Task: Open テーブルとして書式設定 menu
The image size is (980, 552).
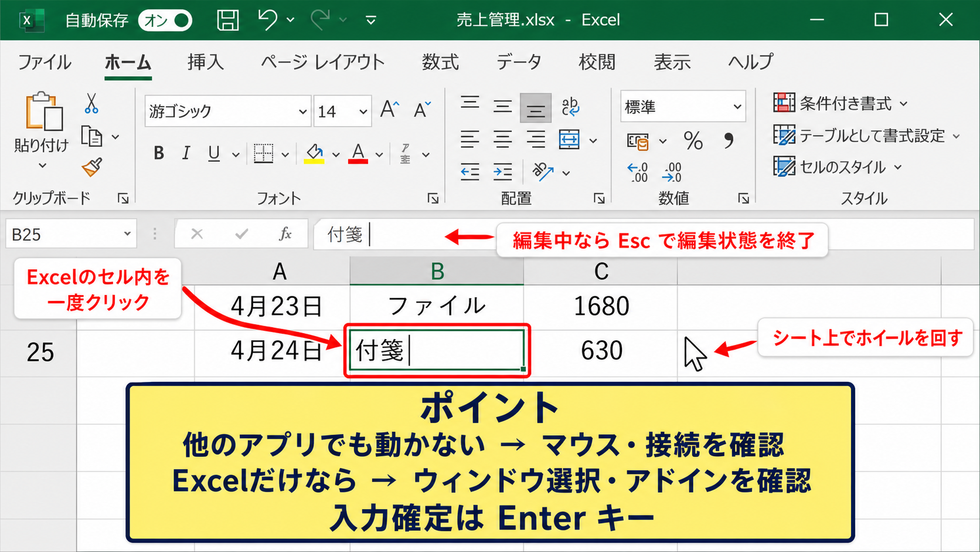Action: coord(867,136)
